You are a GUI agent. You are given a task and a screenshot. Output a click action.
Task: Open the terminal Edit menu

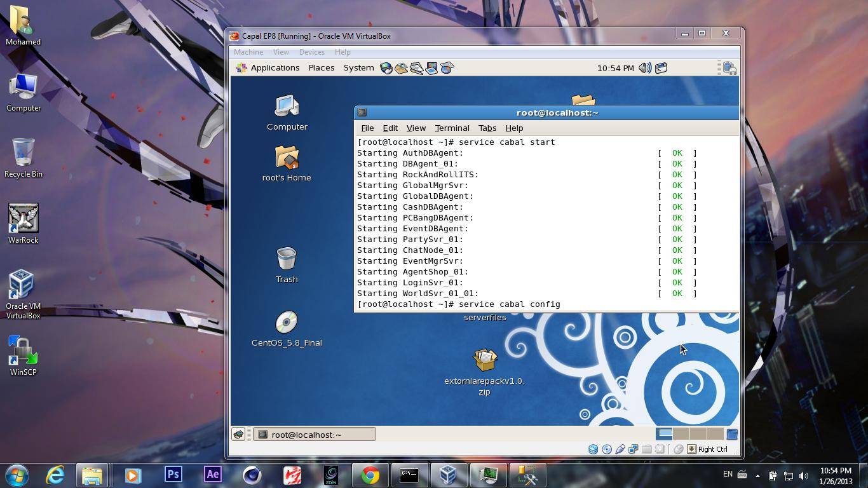[390, 128]
